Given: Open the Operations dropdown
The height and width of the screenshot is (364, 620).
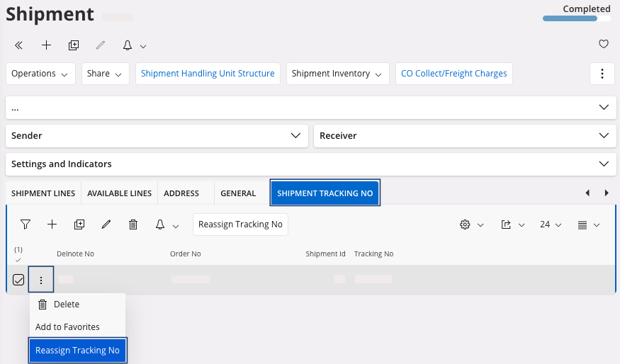Looking at the screenshot, I should [40, 74].
